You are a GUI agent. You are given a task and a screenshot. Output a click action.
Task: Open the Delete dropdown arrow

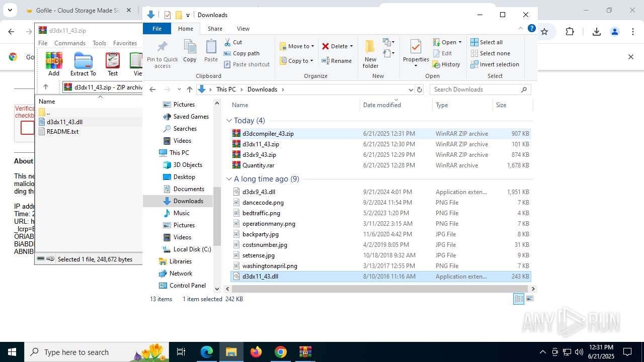pyautogui.click(x=351, y=46)
